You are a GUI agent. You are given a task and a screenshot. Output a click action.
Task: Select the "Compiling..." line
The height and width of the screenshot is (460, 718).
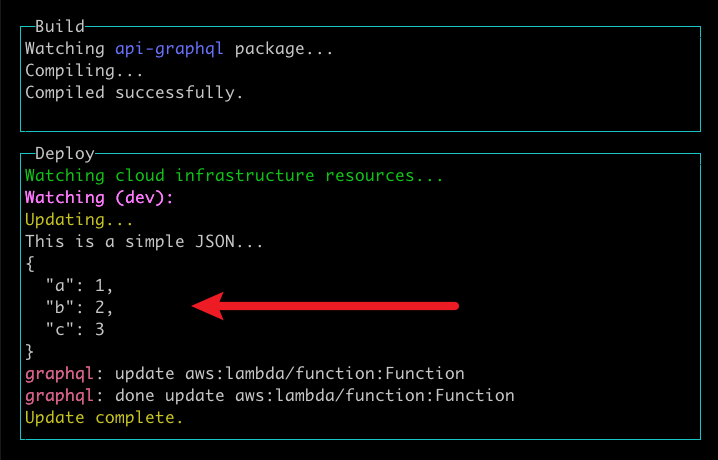84,71
